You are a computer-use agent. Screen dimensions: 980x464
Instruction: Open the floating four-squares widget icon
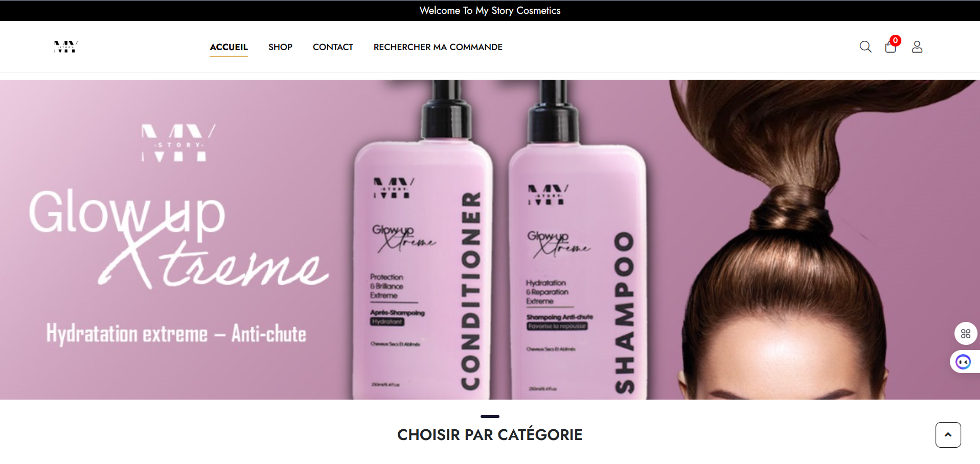click(966, 334)
